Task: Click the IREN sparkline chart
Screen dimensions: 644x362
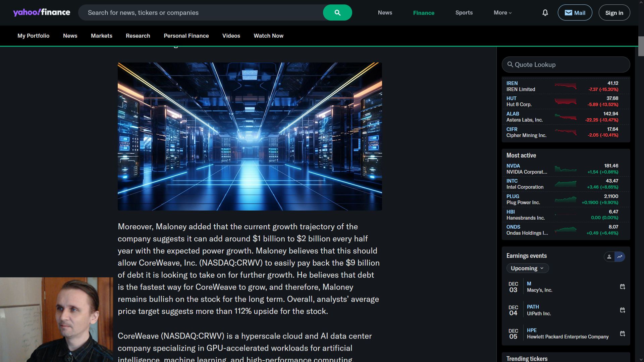Action: click(566, 86)
